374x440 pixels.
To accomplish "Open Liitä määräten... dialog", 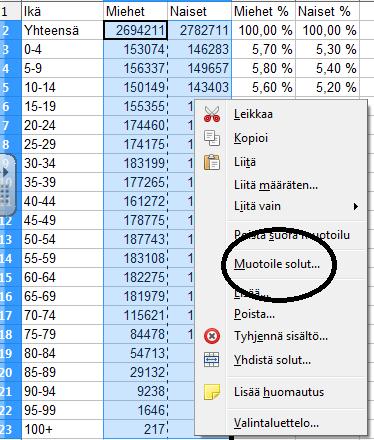I will click(x=276, y=185).
